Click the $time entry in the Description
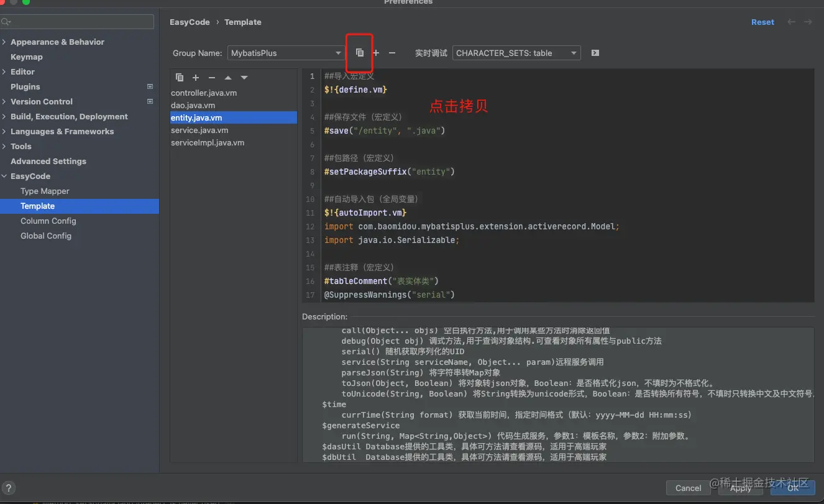 [334, 404]
